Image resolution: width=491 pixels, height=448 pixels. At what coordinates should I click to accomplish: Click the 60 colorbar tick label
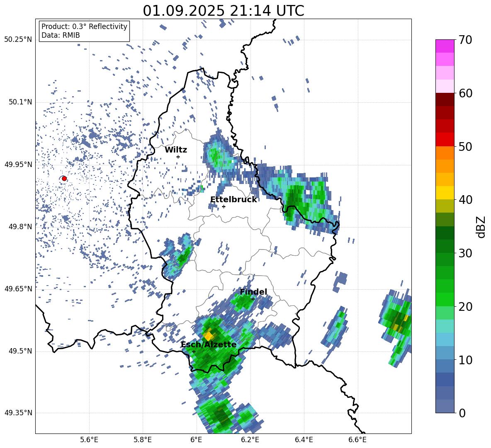click(x=465, y=93)
